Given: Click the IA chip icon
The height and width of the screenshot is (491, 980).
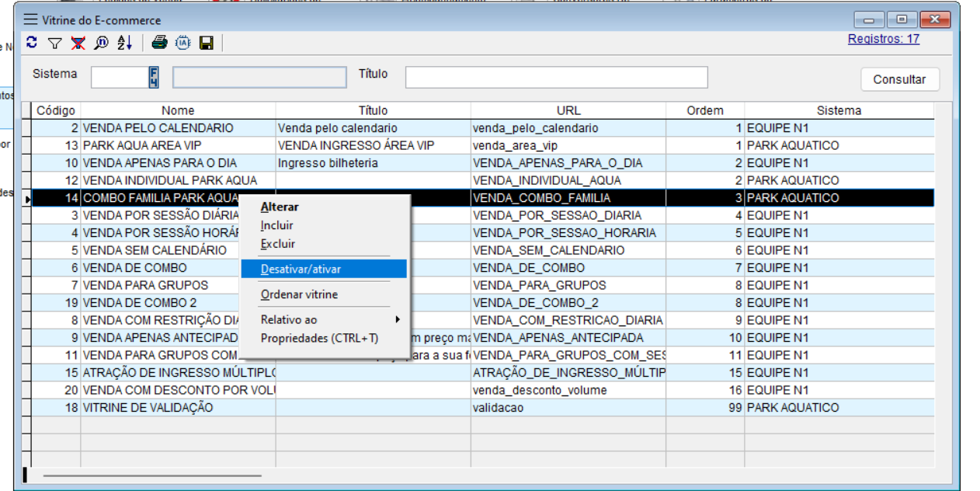Looking at the screenshot, I should point(182,43).
